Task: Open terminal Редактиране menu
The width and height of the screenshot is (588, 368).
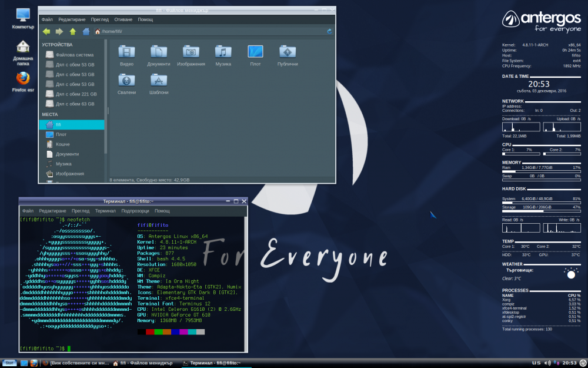Action: point(52,211)
